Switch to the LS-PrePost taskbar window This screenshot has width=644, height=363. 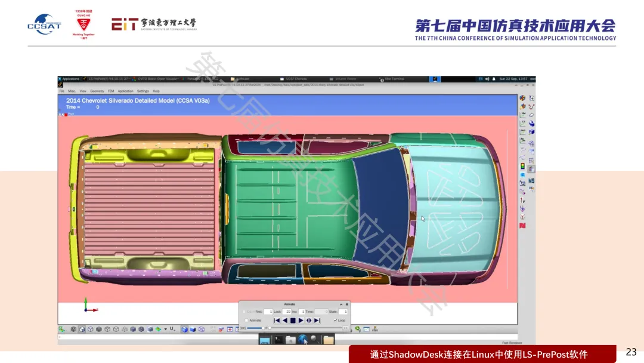pyautogui.click(x=106, y=79)
